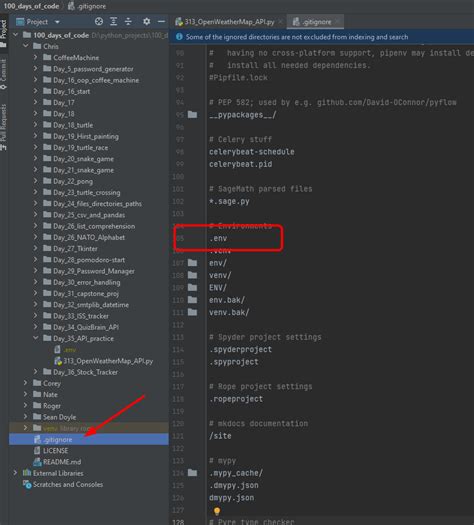Click the info icon in the notification banner

179,37
